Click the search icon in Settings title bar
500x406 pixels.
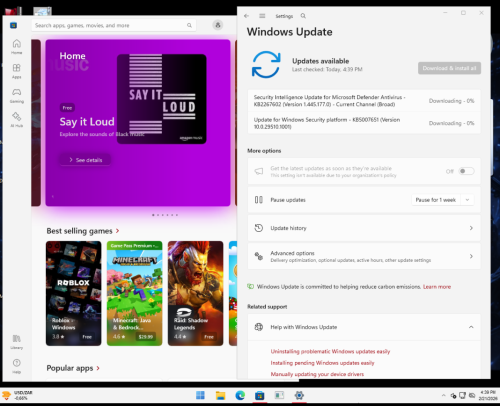303,16
